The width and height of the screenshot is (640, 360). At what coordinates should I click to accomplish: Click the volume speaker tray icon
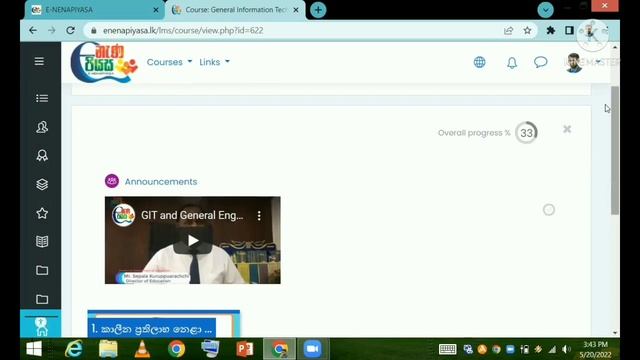[x=565, y=349]
